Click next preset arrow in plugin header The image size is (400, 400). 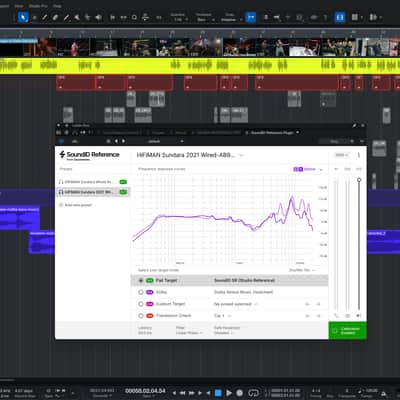coord(123,141)
